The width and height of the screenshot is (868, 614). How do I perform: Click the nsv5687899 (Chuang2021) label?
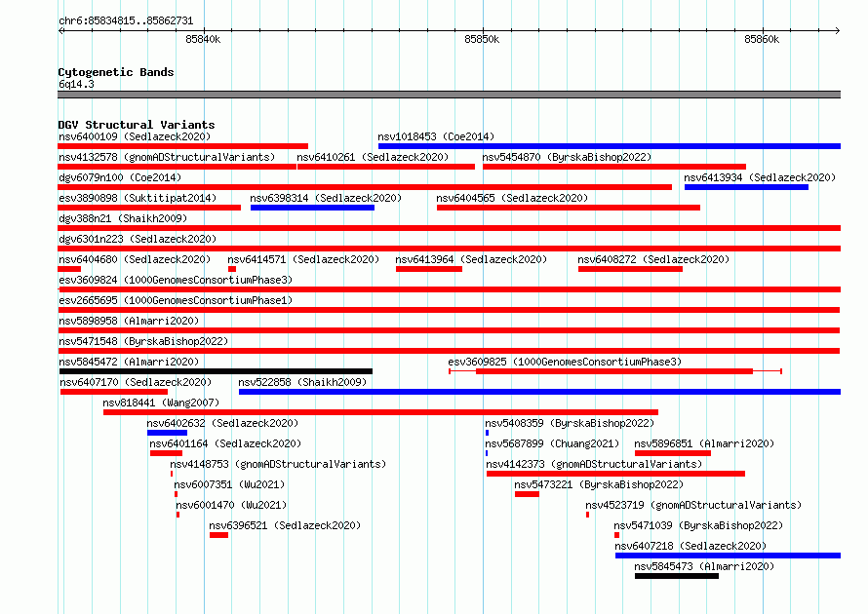tap(552, 443)
